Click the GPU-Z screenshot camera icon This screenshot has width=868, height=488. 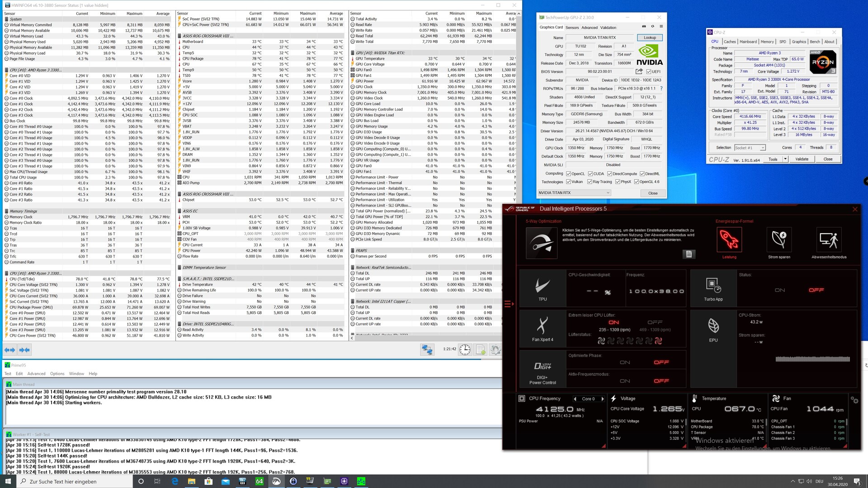(x=644, y=27)
